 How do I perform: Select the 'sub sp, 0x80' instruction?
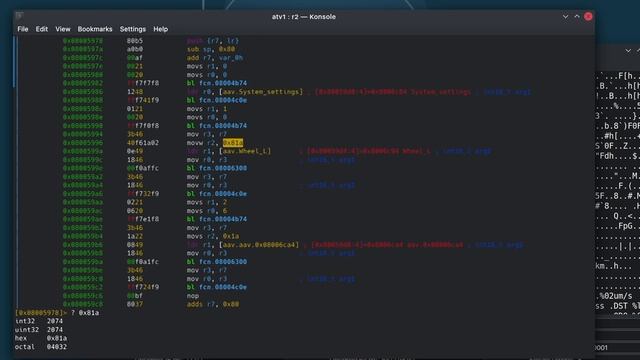(211, 49)
